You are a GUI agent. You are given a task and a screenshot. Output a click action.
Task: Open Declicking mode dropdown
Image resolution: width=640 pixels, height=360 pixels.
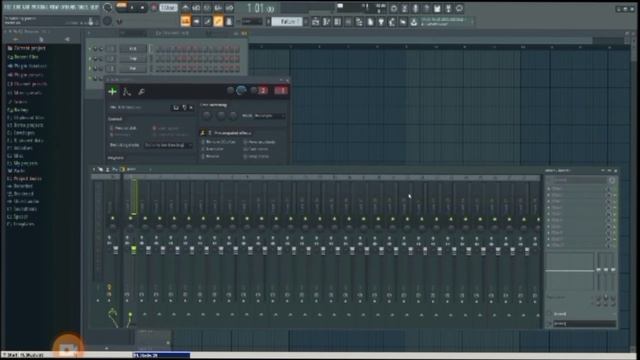pos(168,145)
